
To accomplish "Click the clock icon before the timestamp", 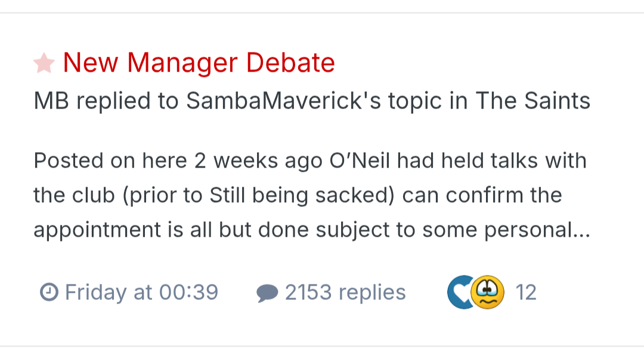I will point(48,293).
